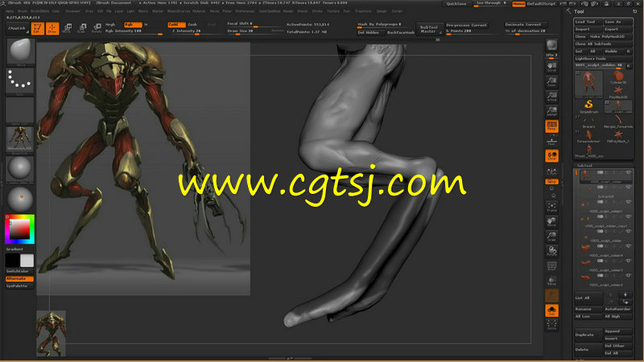The image size is (644, 362).
Task: Toggle Draw mode button
Action: point(52,28)
